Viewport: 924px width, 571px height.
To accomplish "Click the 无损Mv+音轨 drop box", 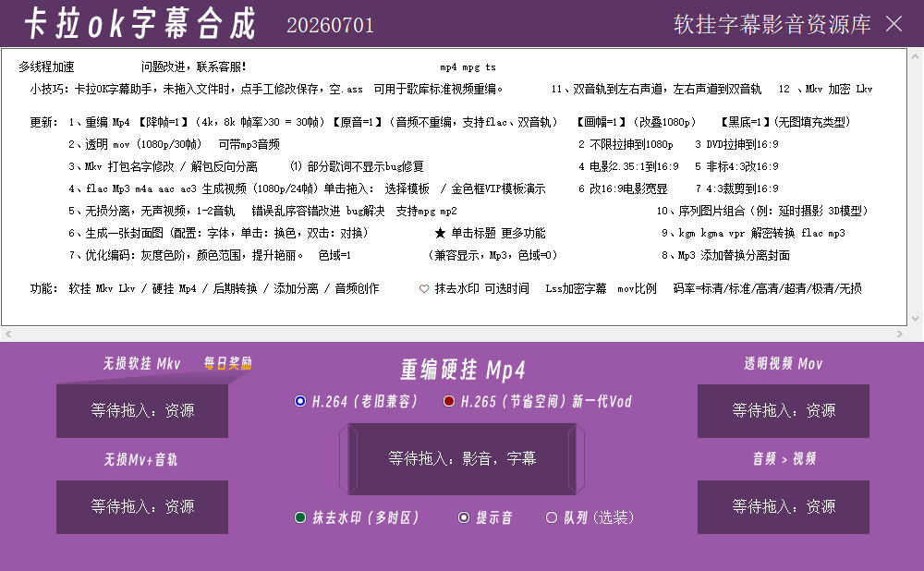I will click(x=142, y=506).
